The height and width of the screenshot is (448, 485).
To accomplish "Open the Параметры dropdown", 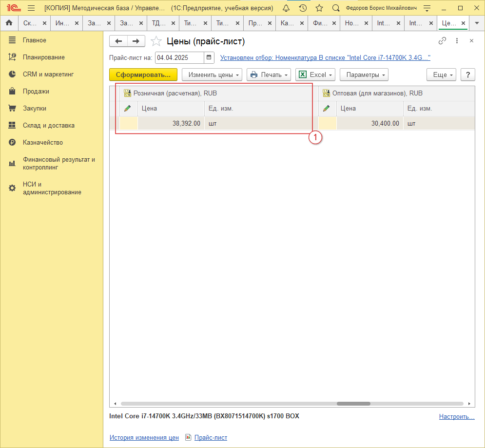I will click(364, 75).
